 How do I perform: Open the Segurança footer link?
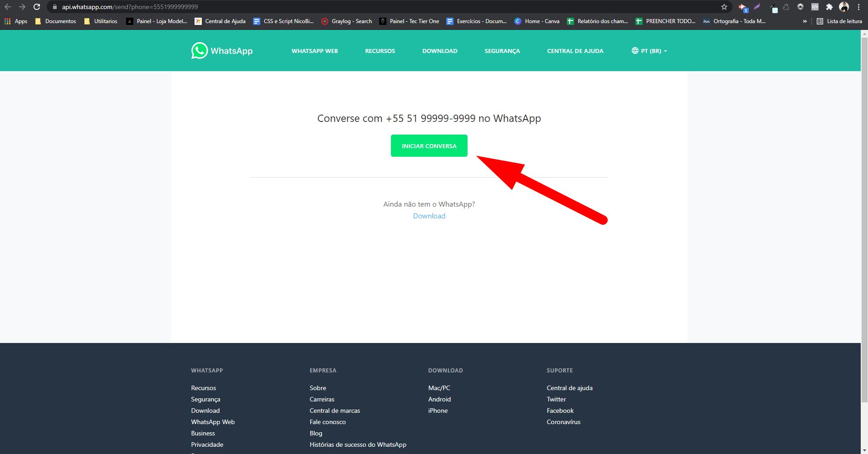click(205, 399)
